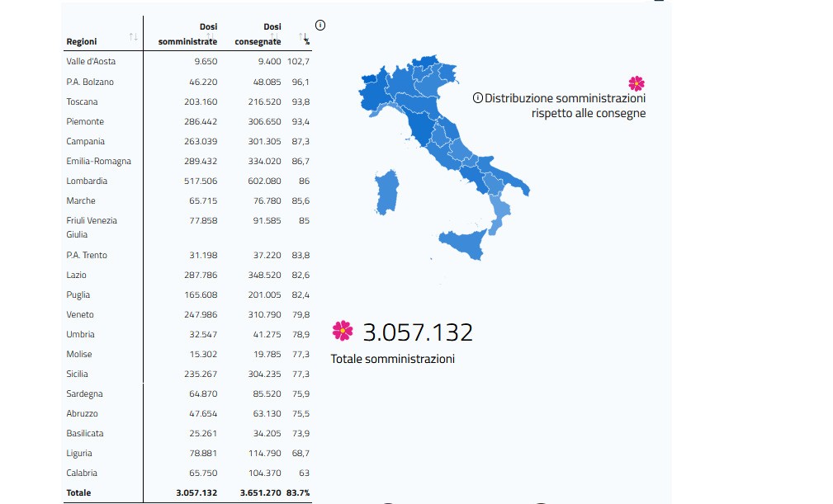833x504 pixels.
Task: Click pink flower icon beside 3.057.132
Action: pos(343,331)
